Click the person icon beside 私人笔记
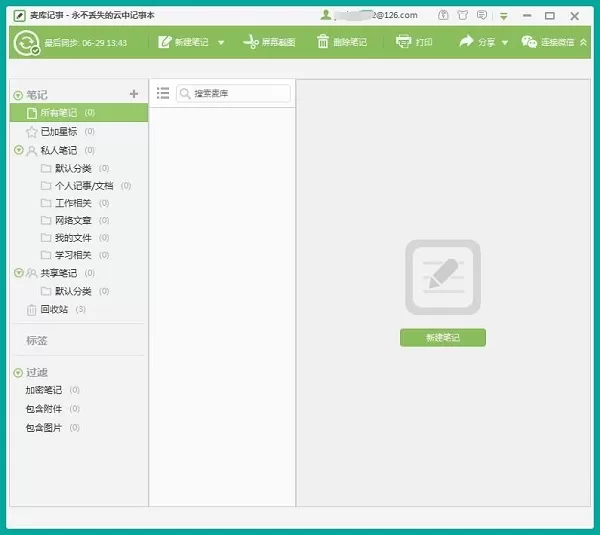 pos(31,151)
